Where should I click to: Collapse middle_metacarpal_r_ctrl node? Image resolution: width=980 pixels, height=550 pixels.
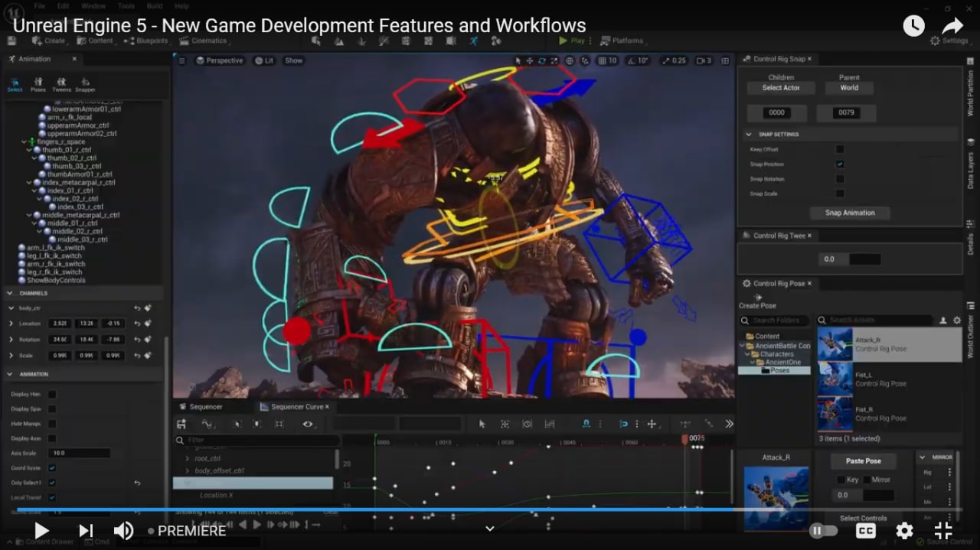[x=28, y=215]
